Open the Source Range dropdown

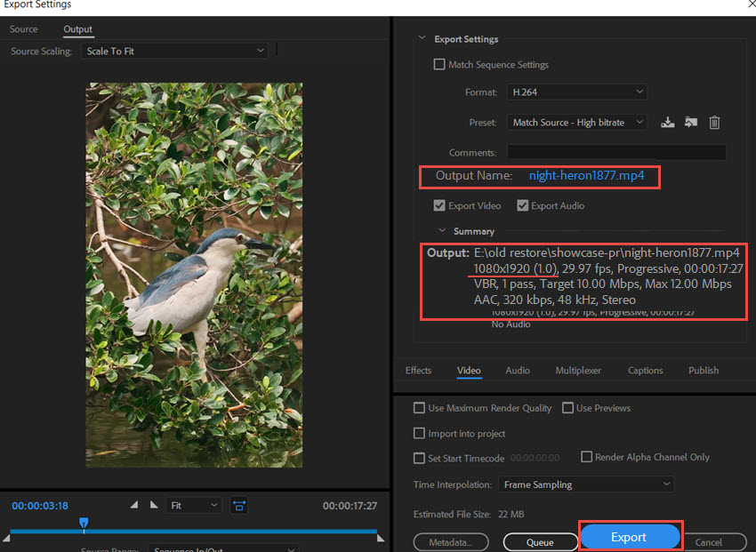[224, 548]
